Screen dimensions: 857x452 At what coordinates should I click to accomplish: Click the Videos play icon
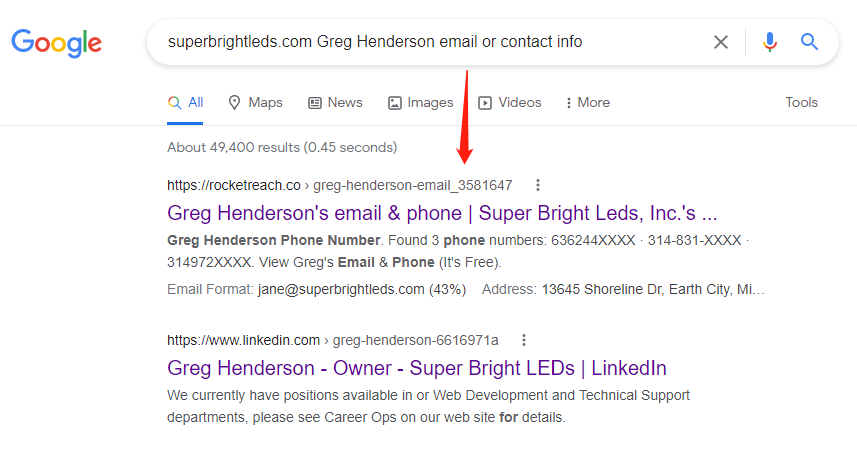point(485,103)
